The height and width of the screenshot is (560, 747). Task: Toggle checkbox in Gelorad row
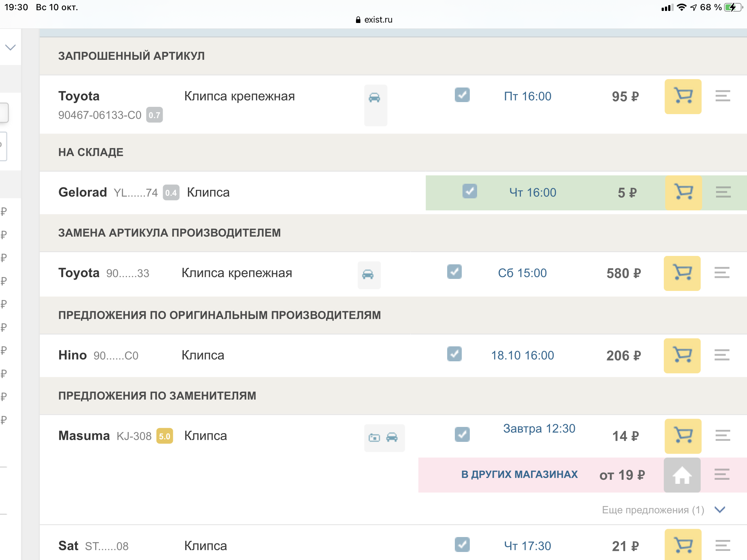click(x=469, y=191)
